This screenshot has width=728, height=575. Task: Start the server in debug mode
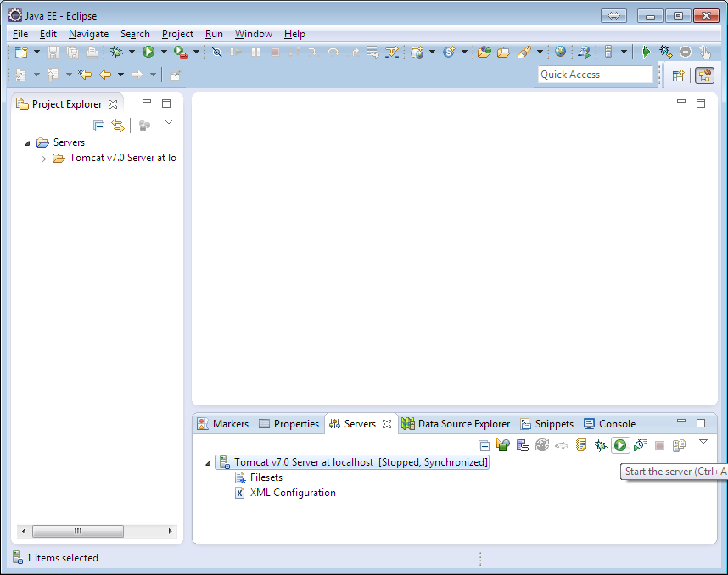601,445
